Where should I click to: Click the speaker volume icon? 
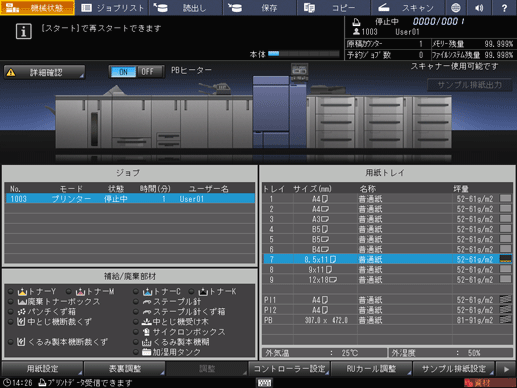click(x=479, y=7)
